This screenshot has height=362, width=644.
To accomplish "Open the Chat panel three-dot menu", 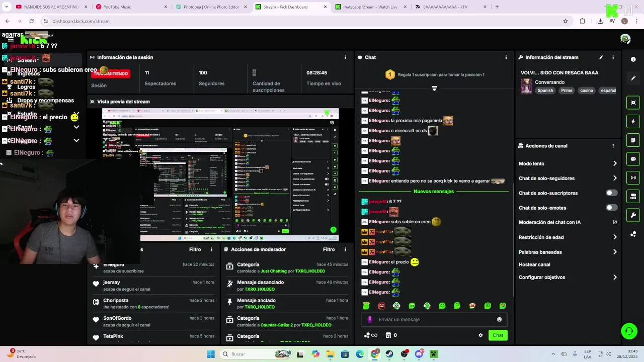I will tap(506, 57).
